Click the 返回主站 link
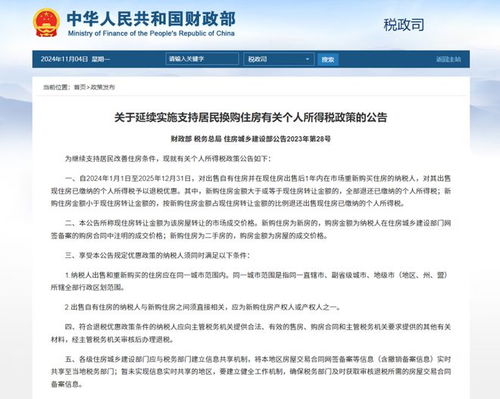This screenshot has height=399, width=500. click(x=449, y=59)
